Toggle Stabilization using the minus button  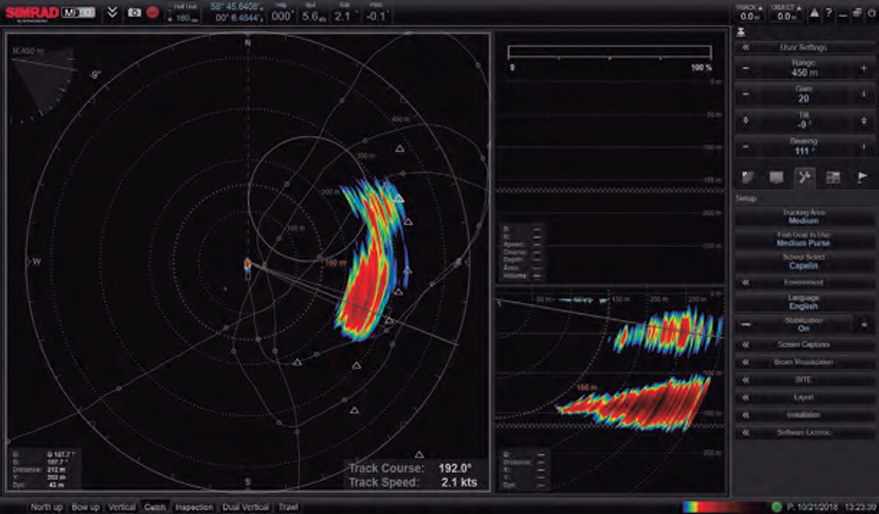[745, 324]
